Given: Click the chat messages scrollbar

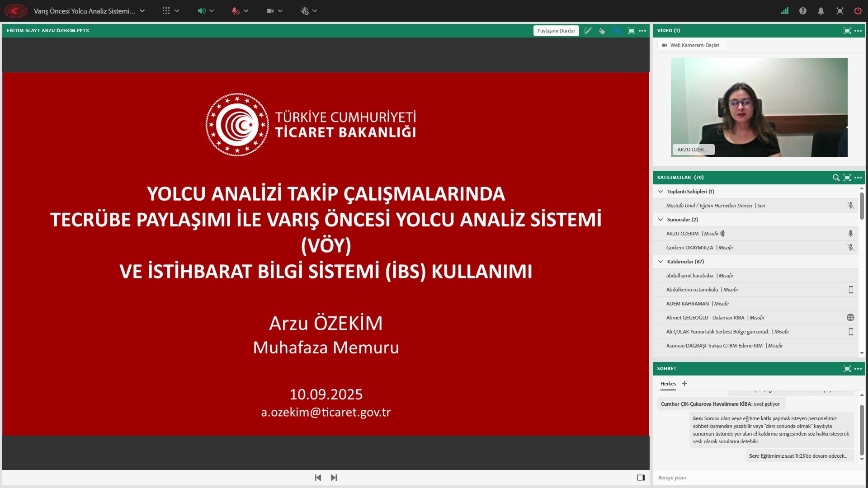Looking at the screenshot, I should point(862,429).
